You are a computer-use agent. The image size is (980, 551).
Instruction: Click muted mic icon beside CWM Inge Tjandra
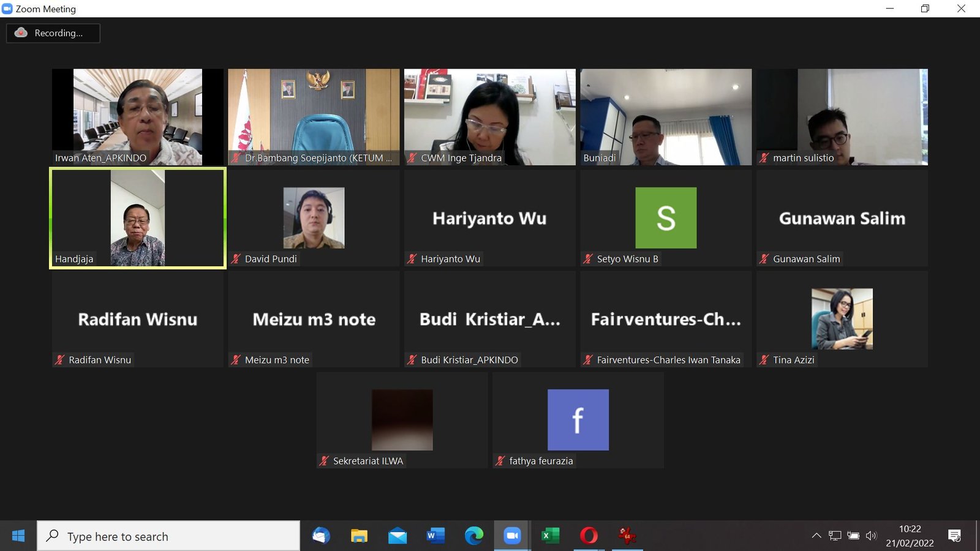click(x=412, y=158)
